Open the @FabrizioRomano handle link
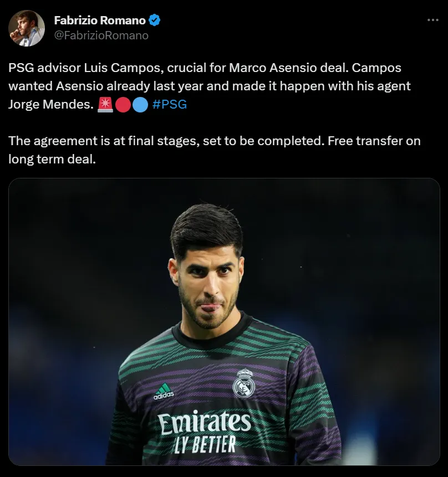 tap(101, 35)
